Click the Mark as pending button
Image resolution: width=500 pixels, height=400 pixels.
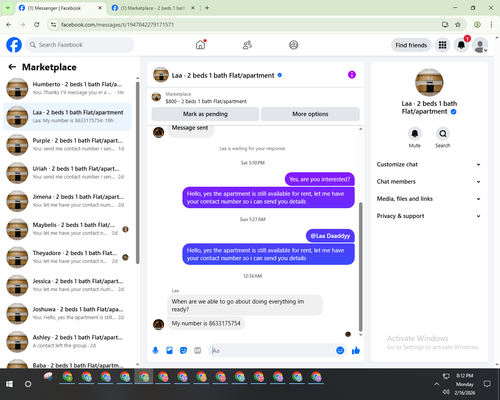coord(205,114)
